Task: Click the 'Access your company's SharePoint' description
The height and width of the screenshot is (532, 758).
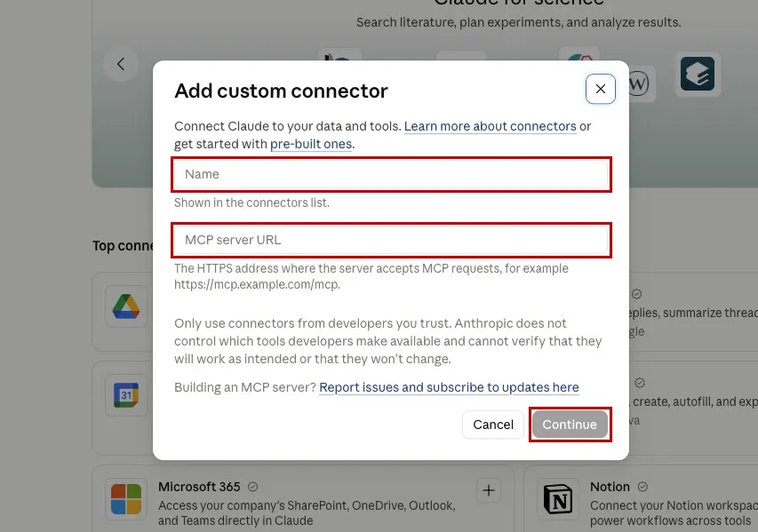Action: pyautogui.click(x=307, y=513)
